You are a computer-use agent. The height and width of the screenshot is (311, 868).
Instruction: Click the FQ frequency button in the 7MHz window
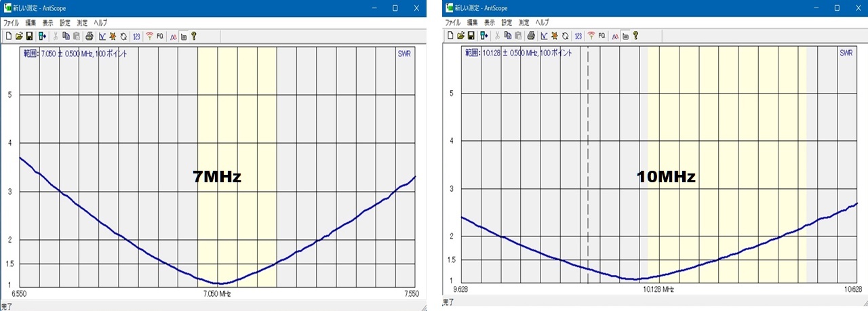(x=160, y=36)
